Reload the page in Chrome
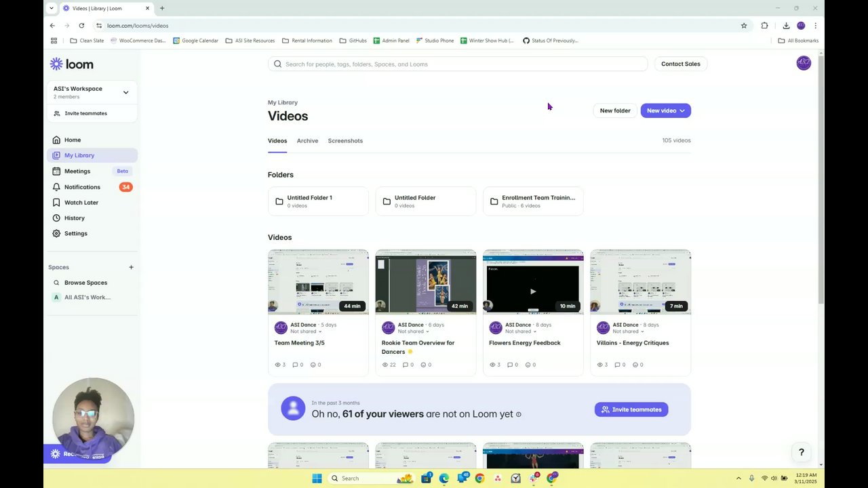Viewport: 868px width, 488px height. tap(81, 26)
